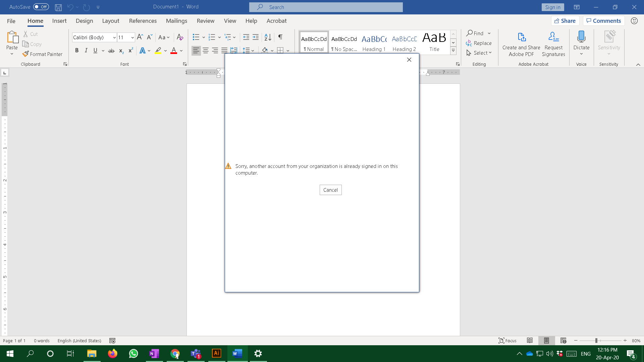Click the Share button
Screen dimensions: 644x362
coord(565,21)
